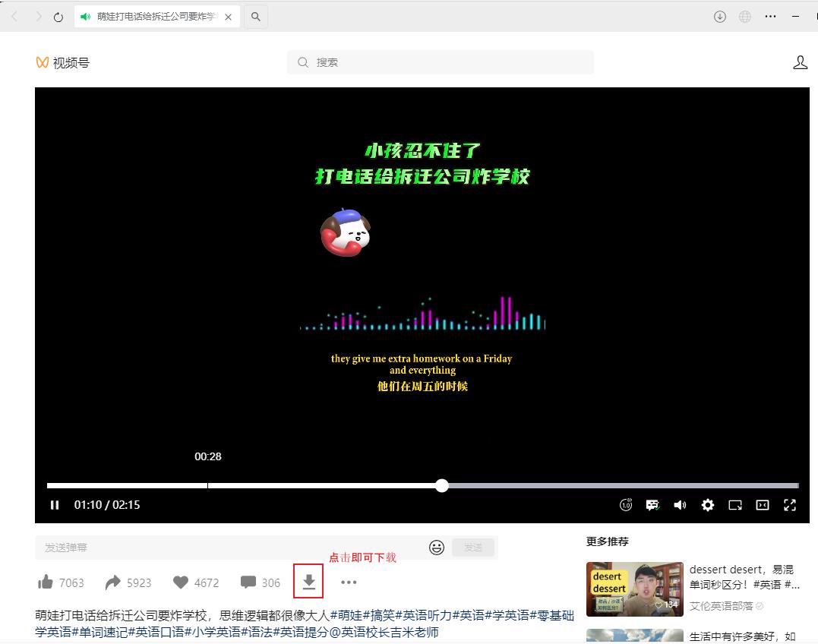Click the danmaku send button
Image resolution: width=818 pixels, height=644 pixels.
(x=473, y=547)
